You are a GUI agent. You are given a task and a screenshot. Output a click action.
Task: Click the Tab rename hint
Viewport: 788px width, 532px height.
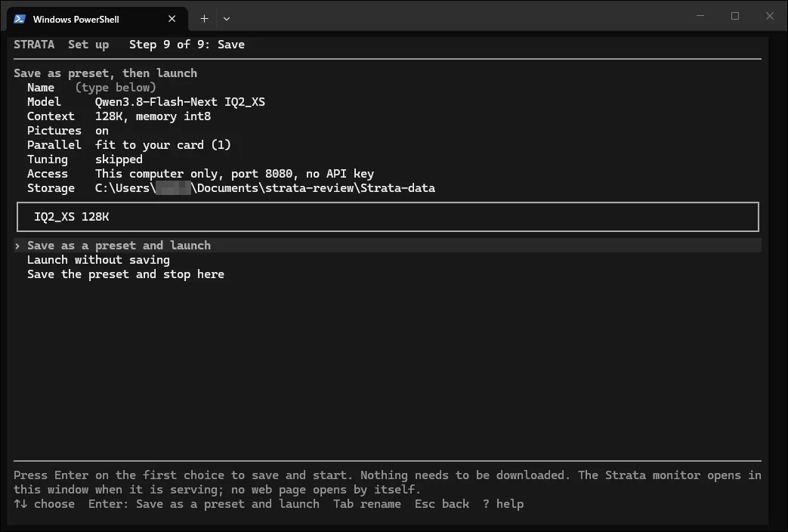(x=367, y=504)
